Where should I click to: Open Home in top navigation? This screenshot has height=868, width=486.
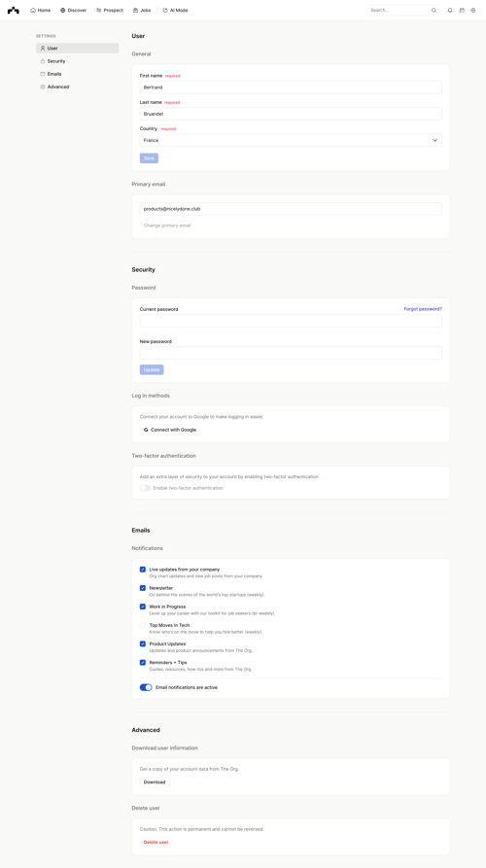click(41, 10)
